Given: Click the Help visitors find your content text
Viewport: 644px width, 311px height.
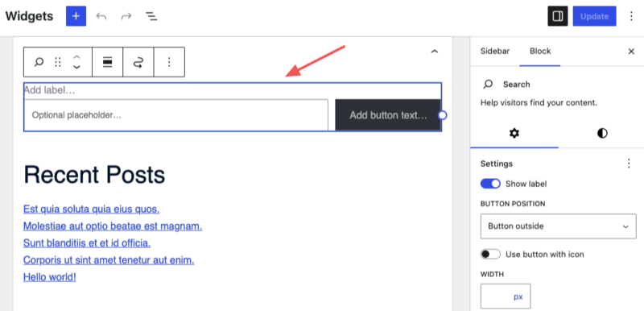Looking at the screenshot, I should pos(539,102).
